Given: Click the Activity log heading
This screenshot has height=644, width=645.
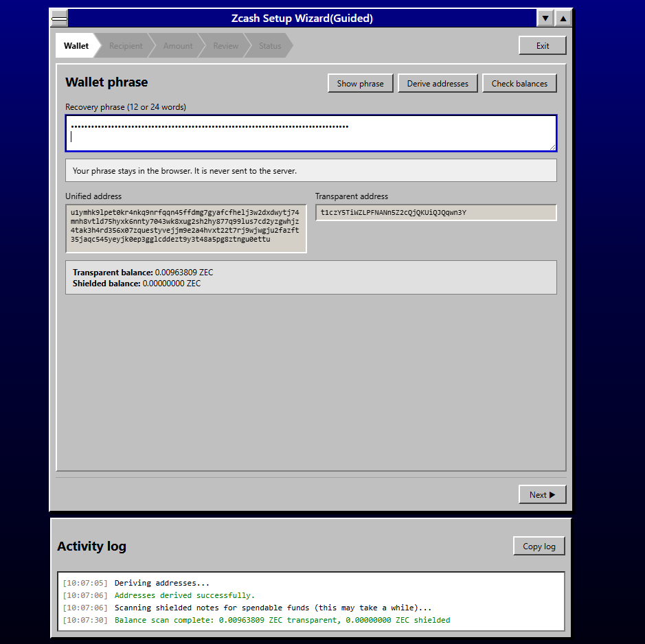Looking at the screenshot, I should tap(92, 546).
